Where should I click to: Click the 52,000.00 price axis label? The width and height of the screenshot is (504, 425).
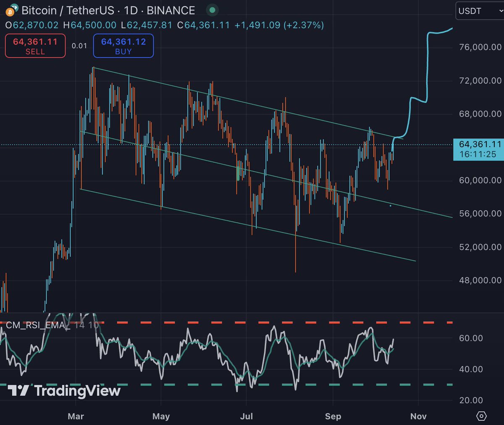pyautogui.click(x=480, y=247)
